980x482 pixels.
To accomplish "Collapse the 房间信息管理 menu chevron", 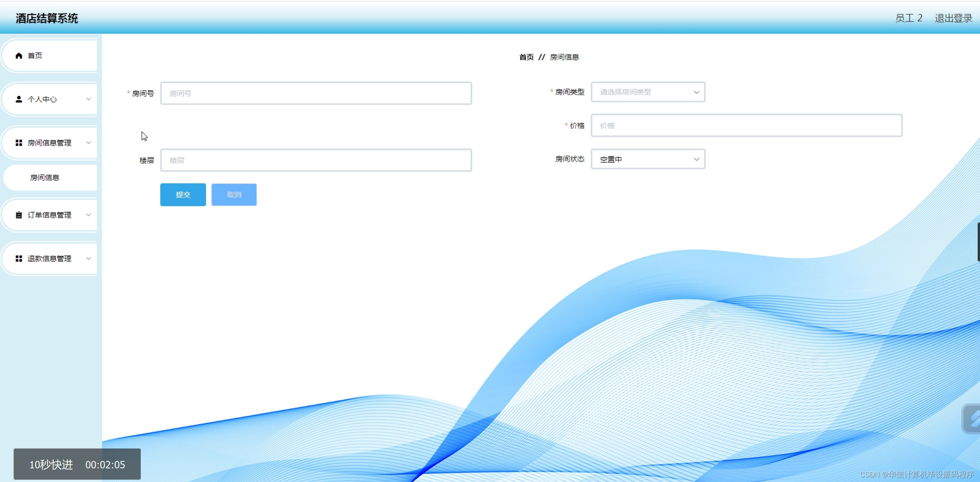I will pos(89,143).
